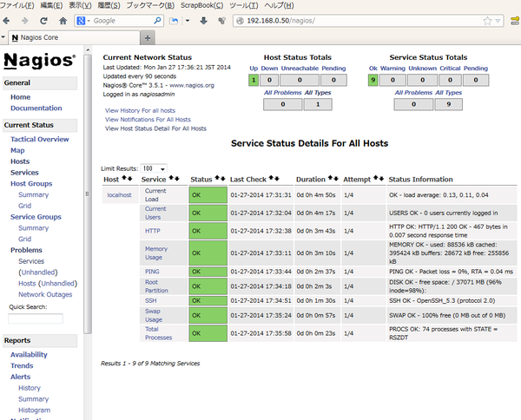
Task: Go back with the browser back arrow
Action: [6, 21]
